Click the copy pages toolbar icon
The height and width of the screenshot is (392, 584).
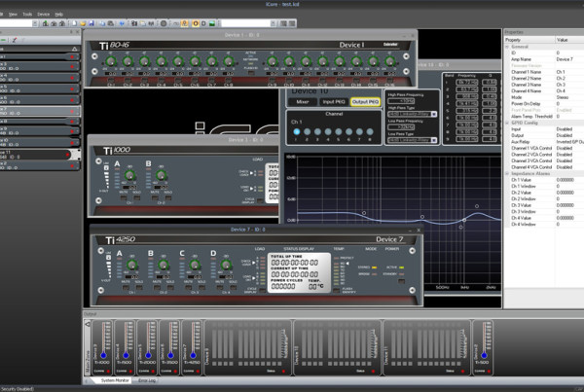click(x=102, y=23)
